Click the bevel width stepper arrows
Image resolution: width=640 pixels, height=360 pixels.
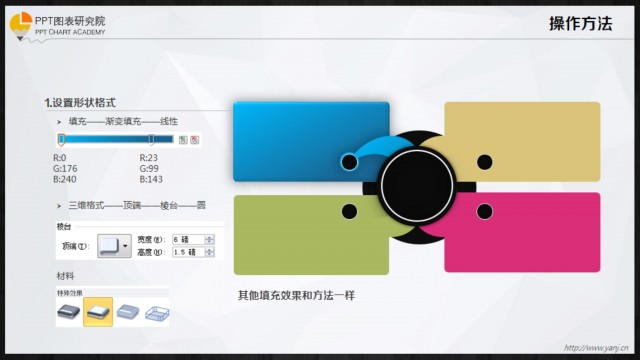pyautogui.click(x=209, y=240)
